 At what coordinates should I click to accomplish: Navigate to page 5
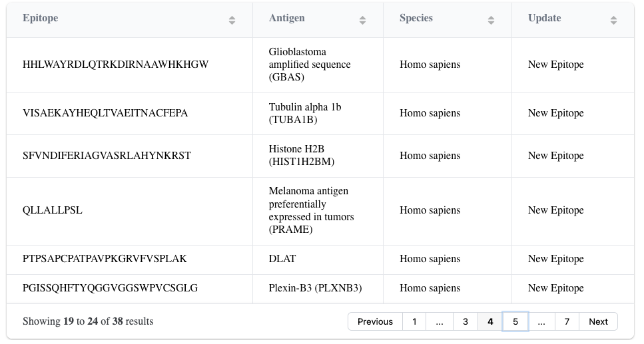515,321
